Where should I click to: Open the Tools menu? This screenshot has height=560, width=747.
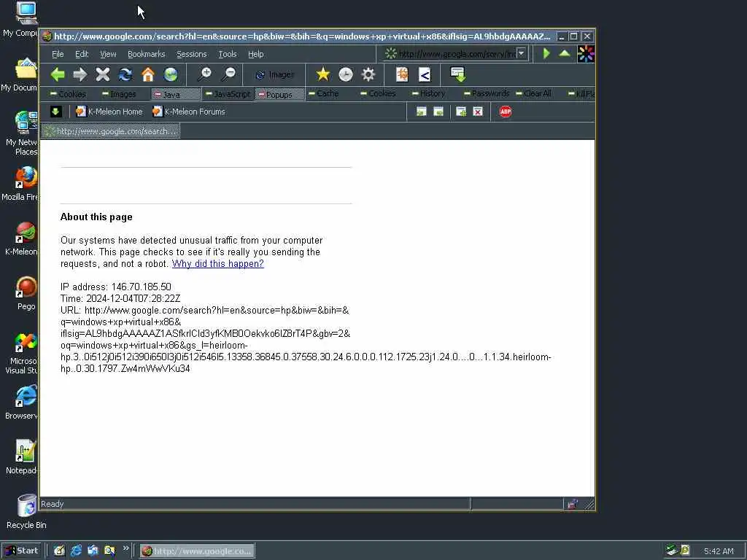(x=228, y=54)
